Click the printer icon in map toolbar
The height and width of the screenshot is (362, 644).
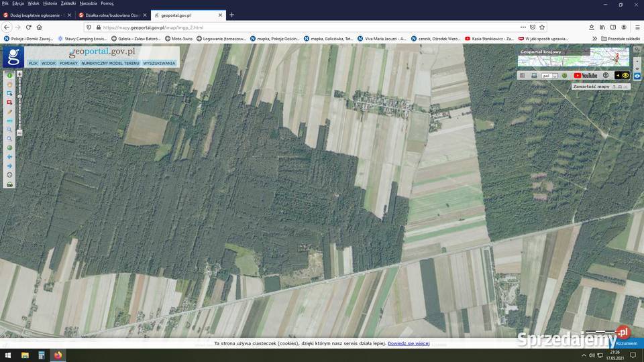[x=534, y=76]
